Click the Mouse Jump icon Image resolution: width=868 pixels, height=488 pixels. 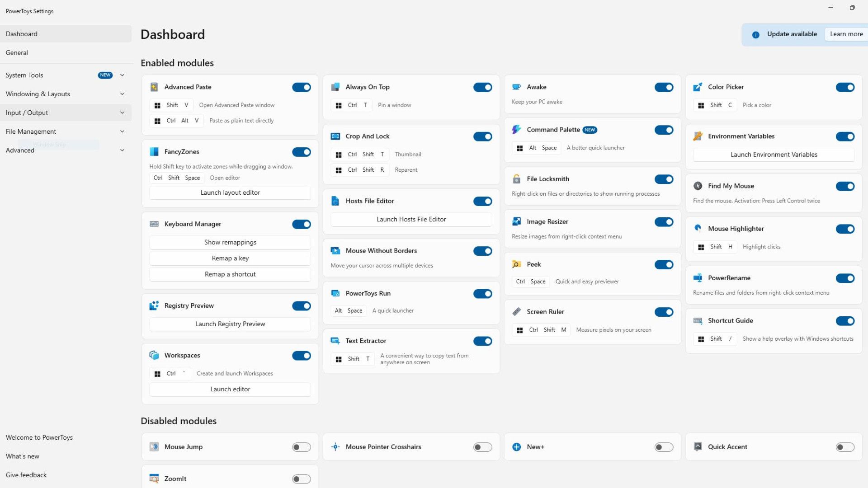(x=154, y=446)
